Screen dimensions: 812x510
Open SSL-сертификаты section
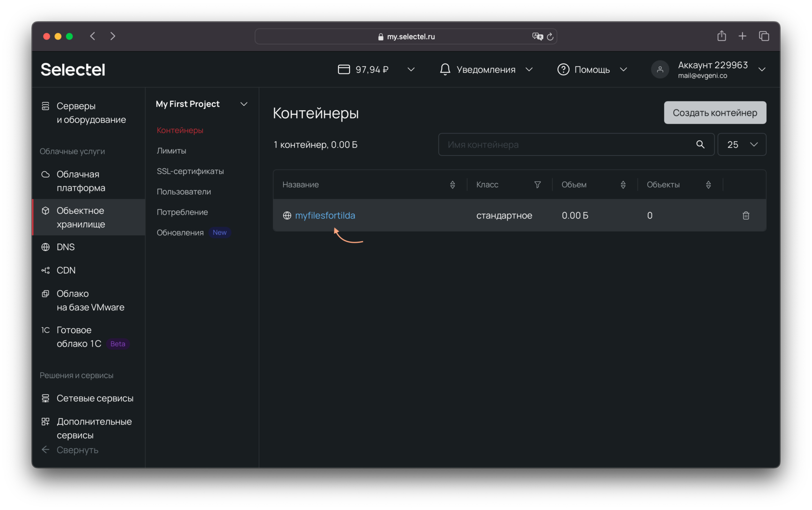click(x=190, y=171)
